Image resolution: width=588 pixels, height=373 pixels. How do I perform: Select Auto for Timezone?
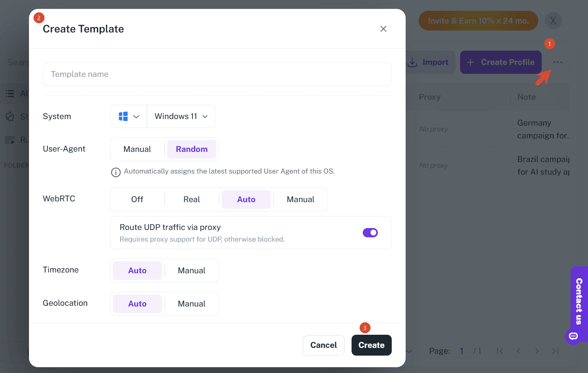(137, 271)
